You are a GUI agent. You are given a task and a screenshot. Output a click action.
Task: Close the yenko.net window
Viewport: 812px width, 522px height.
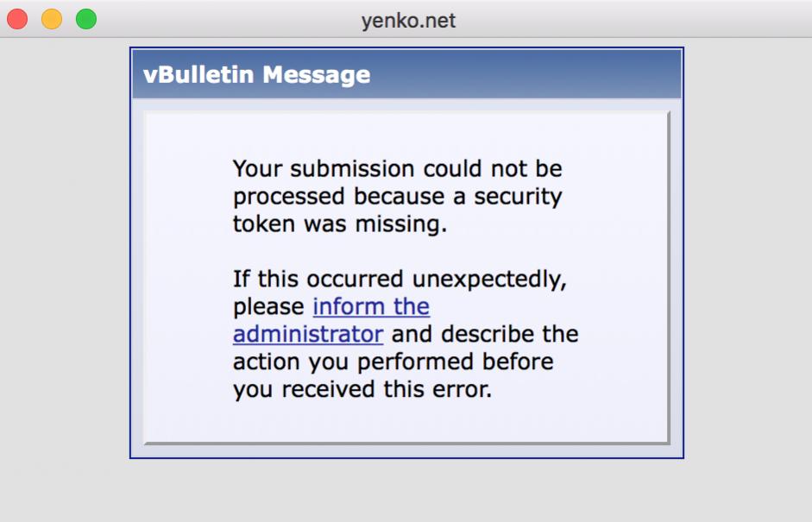[17, 19]
